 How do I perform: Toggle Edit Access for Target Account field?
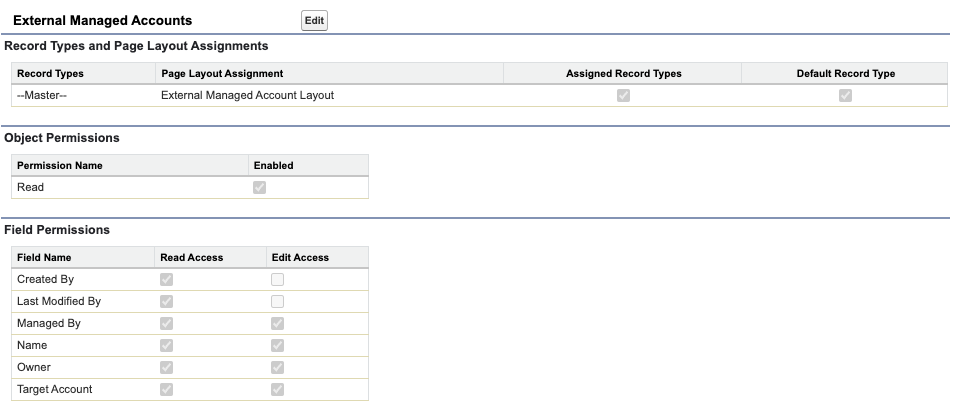(x=278, y=390)
